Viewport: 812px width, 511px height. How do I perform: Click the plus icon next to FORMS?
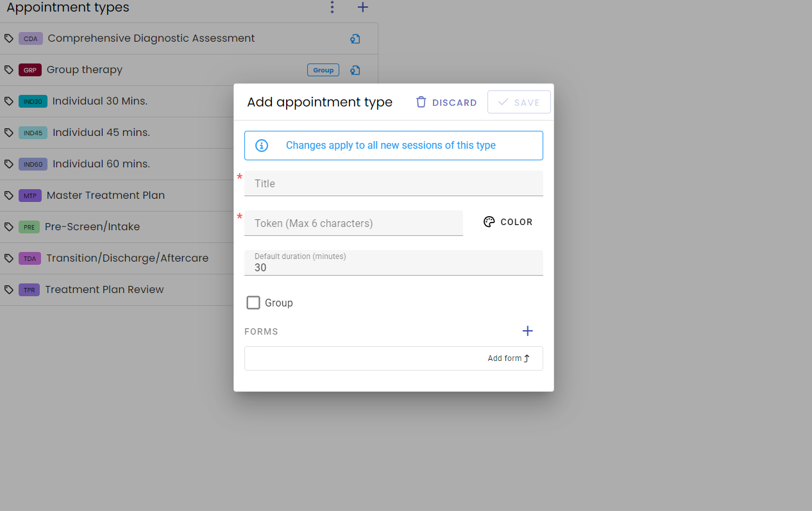[x=527, y=331]
